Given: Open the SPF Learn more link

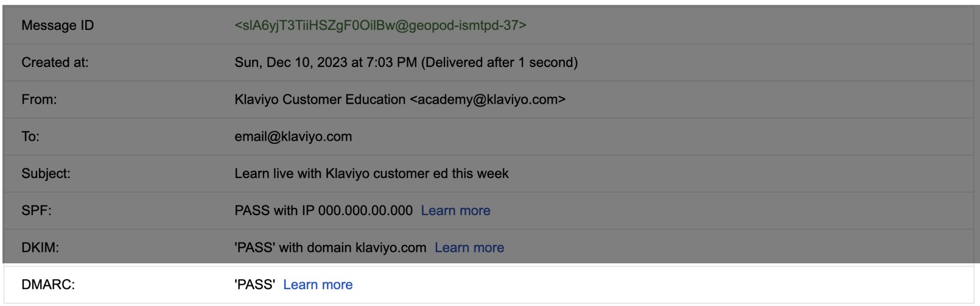Looking at the screenshot, I should coord(455,210).
